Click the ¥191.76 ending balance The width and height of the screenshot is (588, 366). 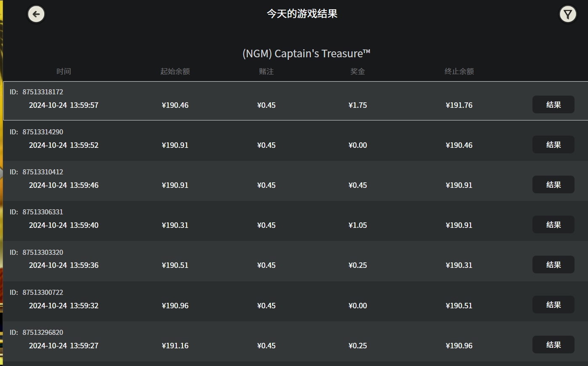click(x=459, y=105)
